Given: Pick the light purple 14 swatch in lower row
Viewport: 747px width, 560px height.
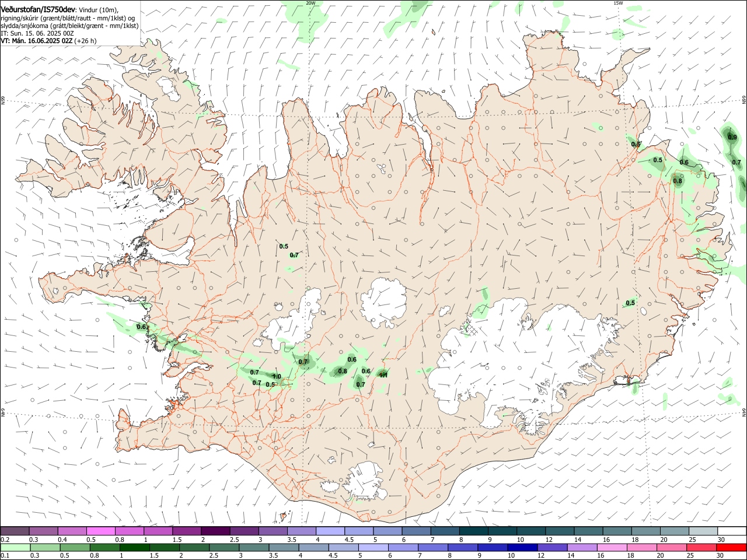Looking at the screenshot, I should [x=582, y=548].
